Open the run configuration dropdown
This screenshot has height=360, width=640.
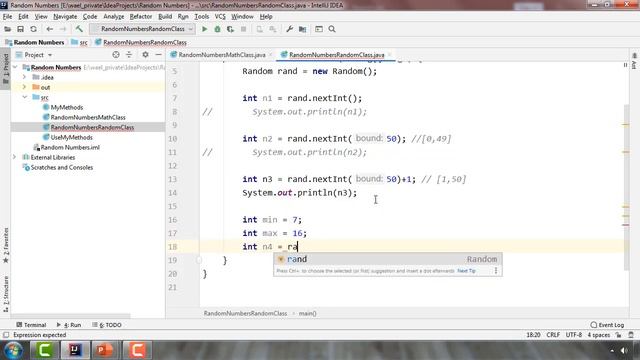(x=143, y=29)
